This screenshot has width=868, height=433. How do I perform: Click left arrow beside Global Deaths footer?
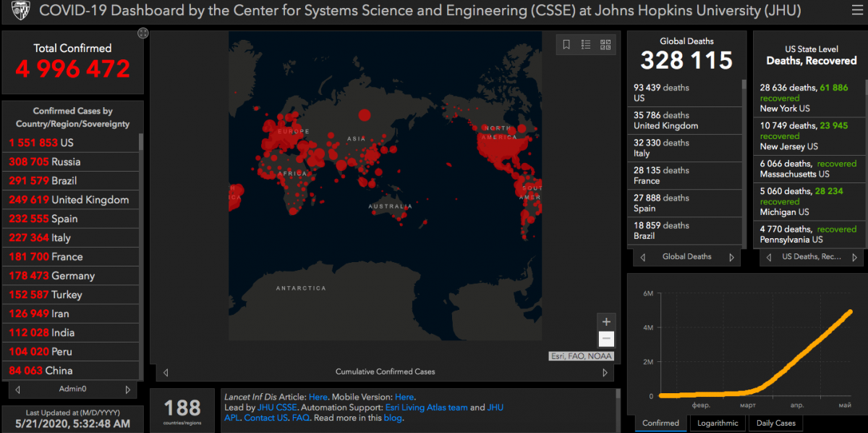[643, 257]
